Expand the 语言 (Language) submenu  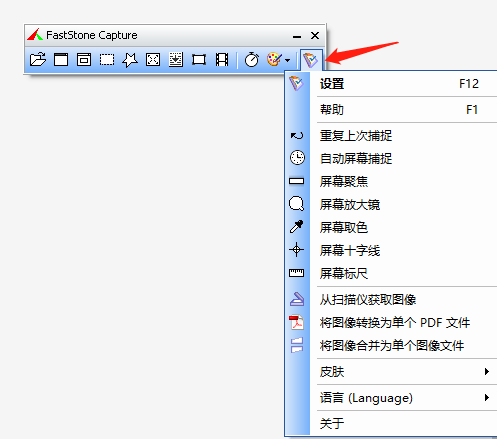(x=391, y=398)
